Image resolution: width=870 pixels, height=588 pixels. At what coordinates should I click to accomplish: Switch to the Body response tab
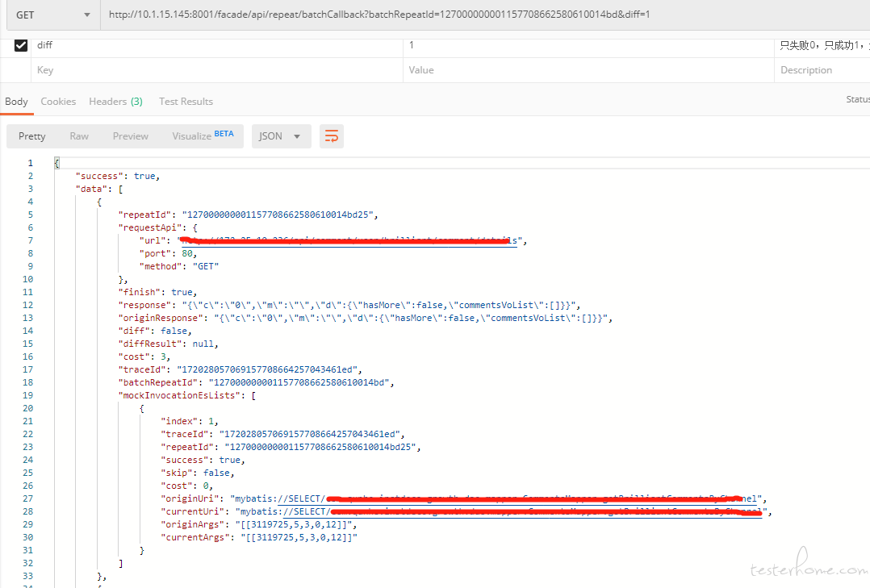tap(17, 102)
